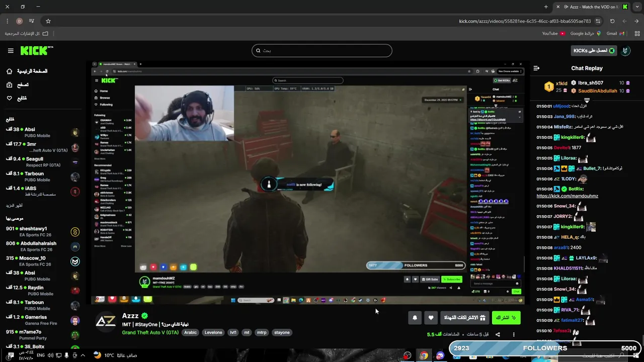
Task: Open media control icon in Chrome toolbar
Action: click(32, 21)
